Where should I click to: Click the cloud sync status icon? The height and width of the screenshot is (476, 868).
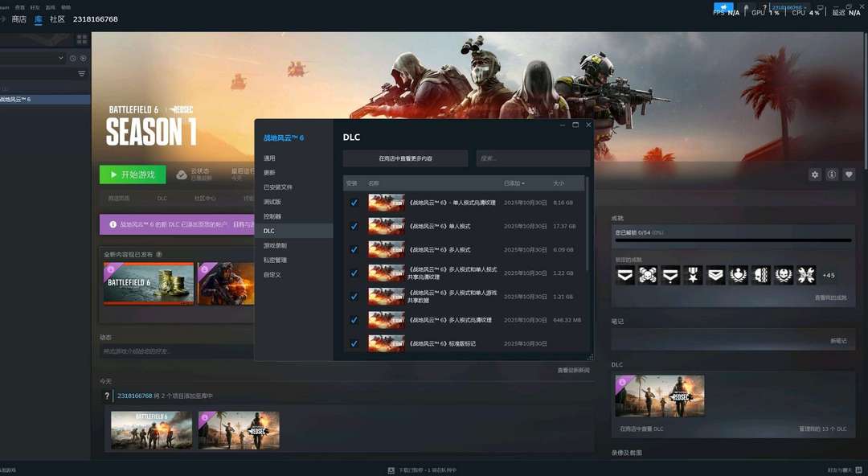(x=182, y=174)
